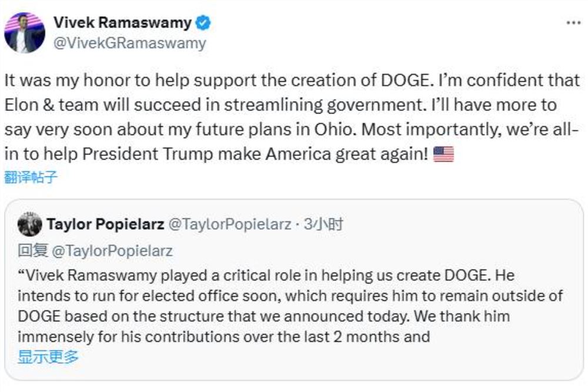Click the 回复 reply label
This screenshot has height=392, width=588.
33,251
